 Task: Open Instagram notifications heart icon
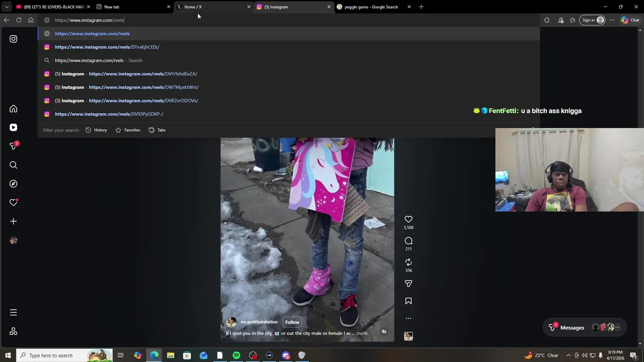(14, 202)
